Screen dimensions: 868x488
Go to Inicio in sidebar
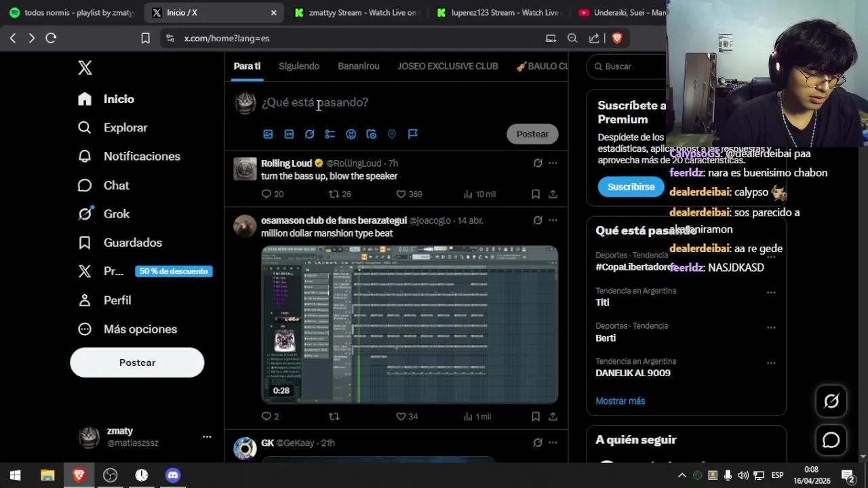(106, 99)
